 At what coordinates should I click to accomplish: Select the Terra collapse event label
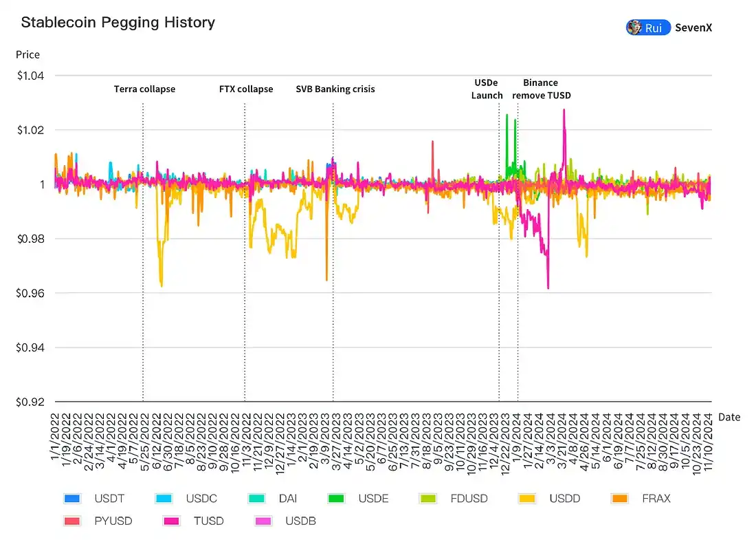(144, 89)
